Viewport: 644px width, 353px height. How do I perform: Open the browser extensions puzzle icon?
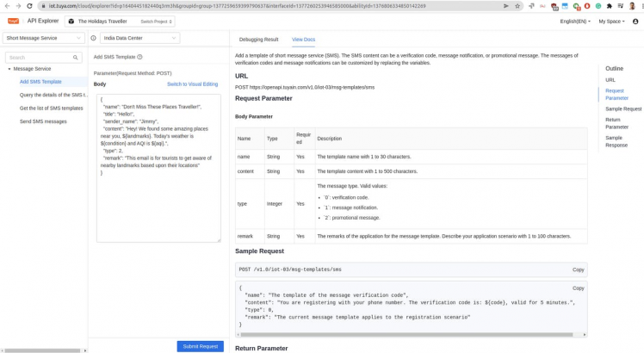pos(610,6)
